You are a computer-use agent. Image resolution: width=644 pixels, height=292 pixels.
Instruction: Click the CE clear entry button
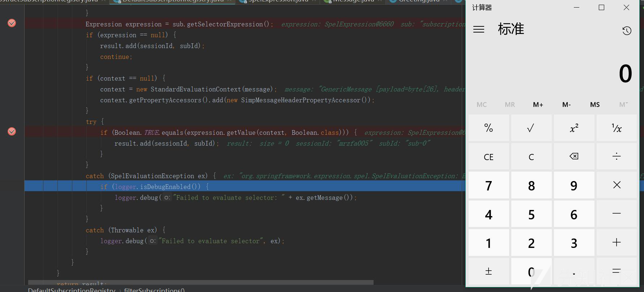[x=489, y=156]
